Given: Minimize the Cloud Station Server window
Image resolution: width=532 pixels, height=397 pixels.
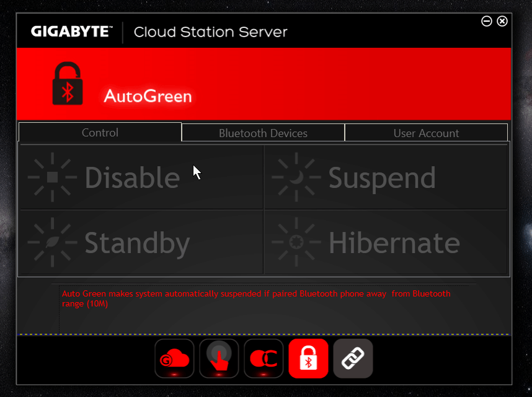Looking at the screenshot, I should (487, 21).
